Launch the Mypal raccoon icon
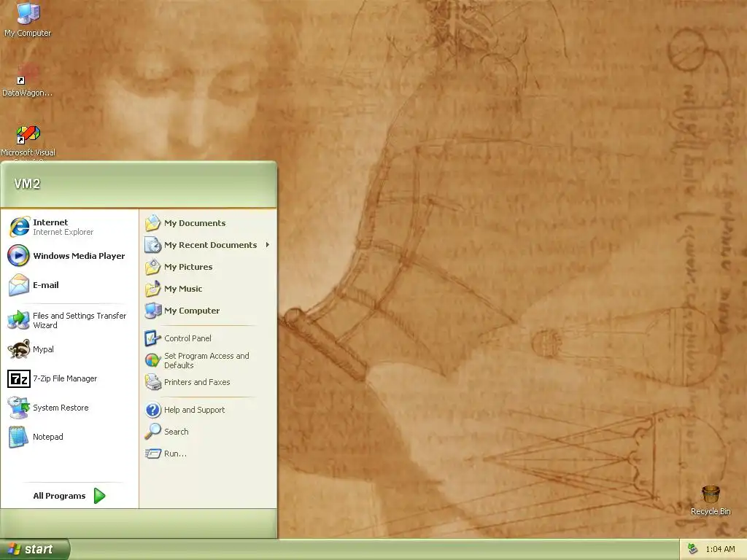 pos(18,349)
